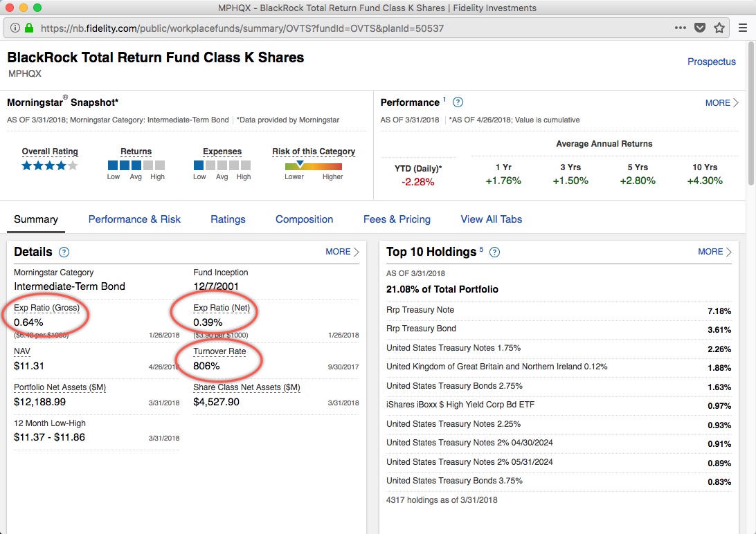Click the fidelity.com address bar URL
The height and width of the screenshot is (534, 756).
point(242,28)
